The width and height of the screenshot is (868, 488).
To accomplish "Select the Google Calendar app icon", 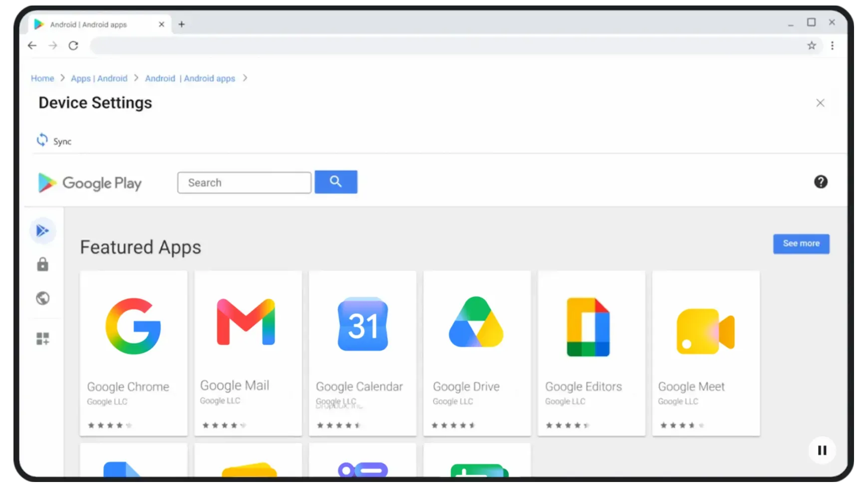I will (363, 324).
